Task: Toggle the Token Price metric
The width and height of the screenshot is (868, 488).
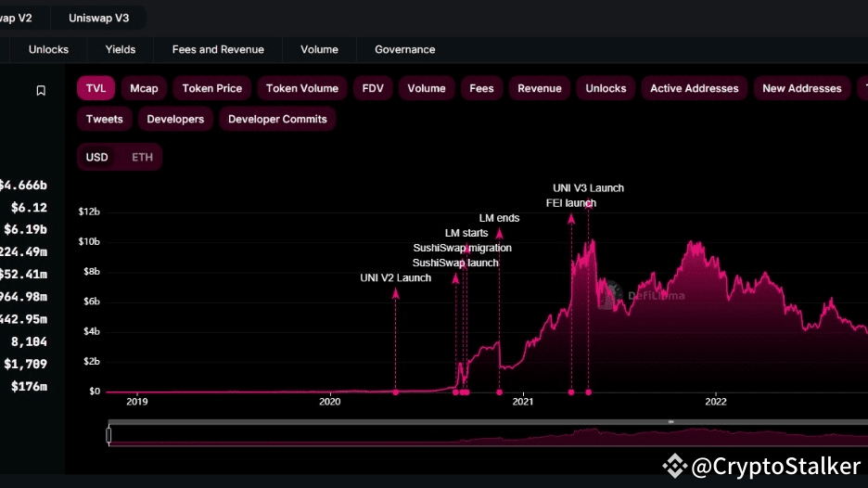Action: click(212, 88)
